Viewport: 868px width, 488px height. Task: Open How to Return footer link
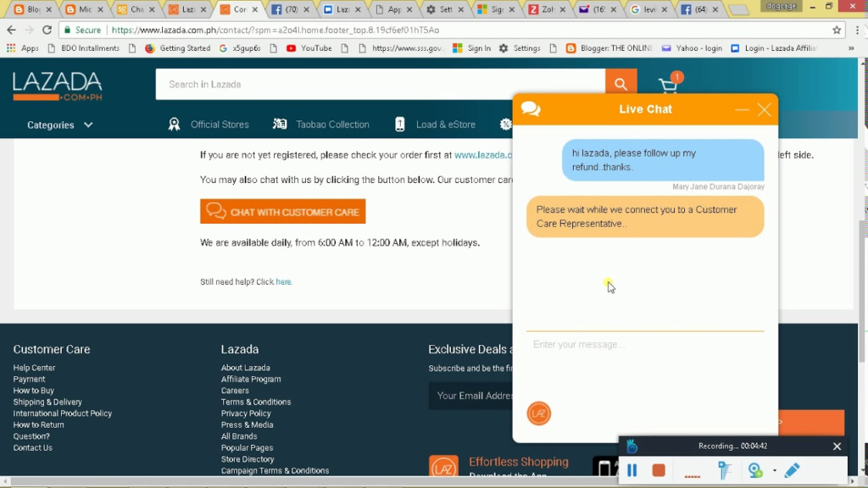click(39, 425)
